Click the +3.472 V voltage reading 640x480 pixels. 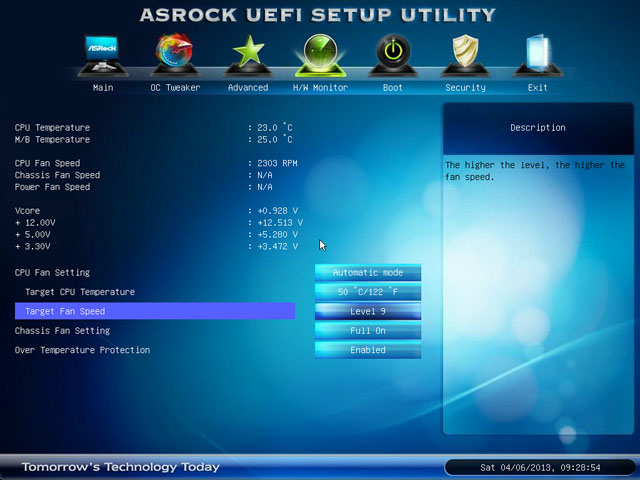pyautogui.click(x=278, y=246)
